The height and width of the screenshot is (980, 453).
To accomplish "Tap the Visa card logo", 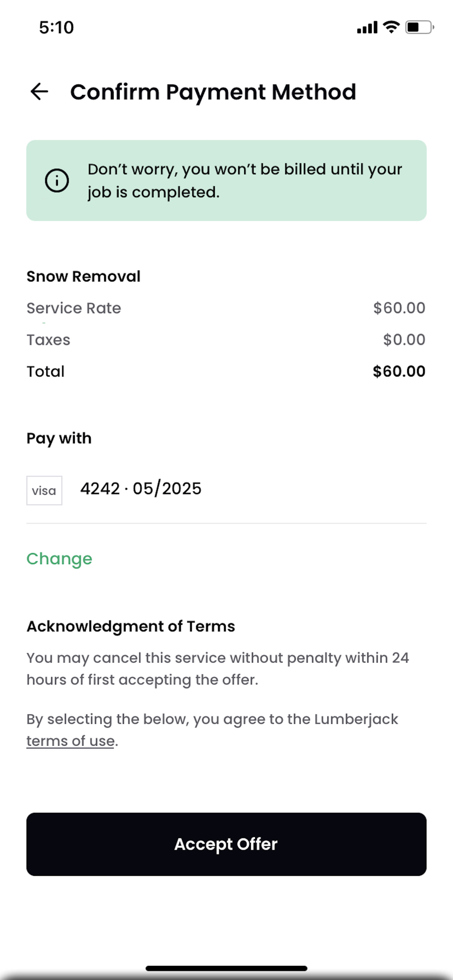I will coord(44,490).
